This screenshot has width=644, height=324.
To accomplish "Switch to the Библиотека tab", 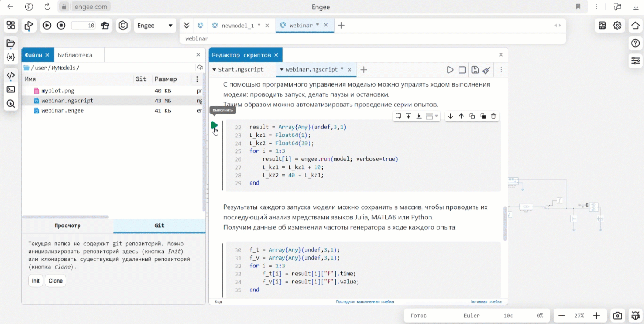I will [x=75, y=55].
